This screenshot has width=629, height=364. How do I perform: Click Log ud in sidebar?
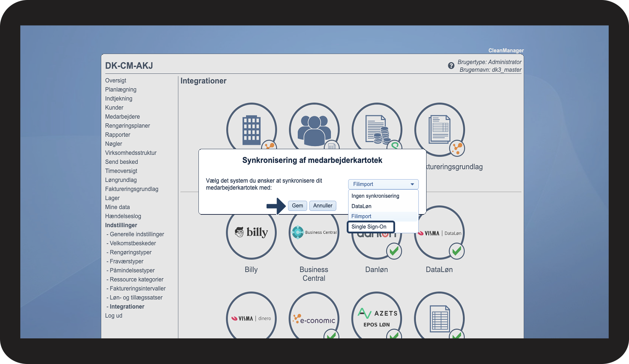tap(114, 316)
